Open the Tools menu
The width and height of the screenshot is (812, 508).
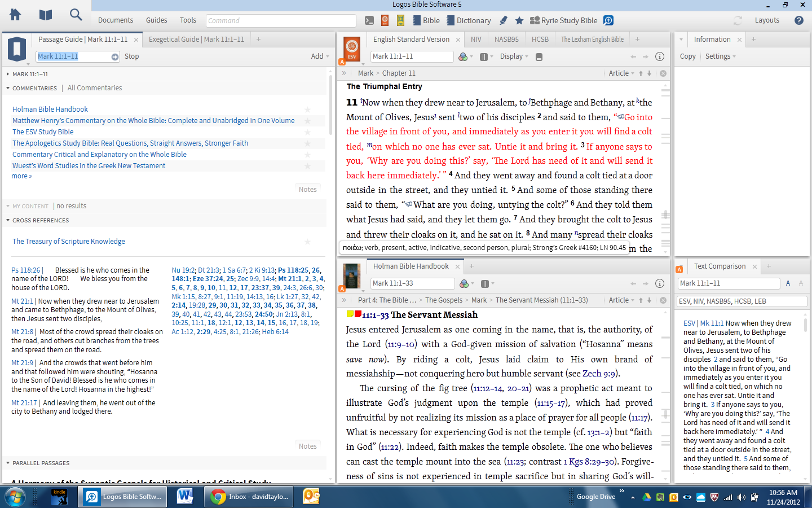[188, 20]
